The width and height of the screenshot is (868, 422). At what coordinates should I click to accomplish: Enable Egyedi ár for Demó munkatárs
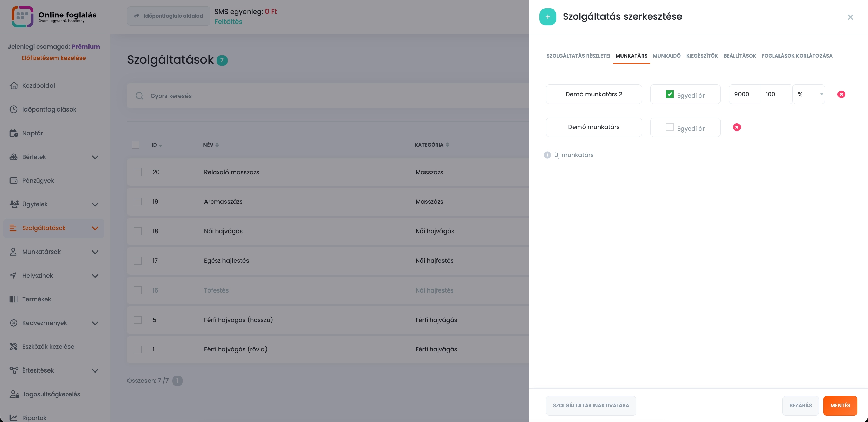click(x=670, y=127)
